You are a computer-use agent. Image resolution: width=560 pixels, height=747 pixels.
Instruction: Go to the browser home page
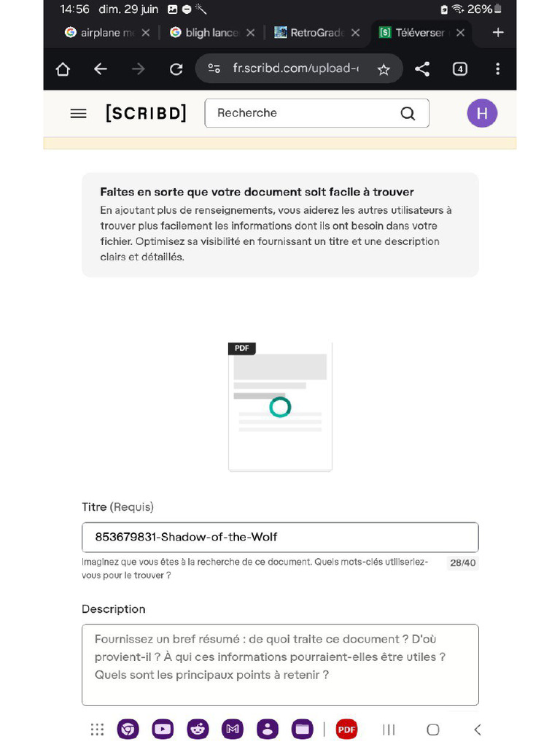point(63,69)
